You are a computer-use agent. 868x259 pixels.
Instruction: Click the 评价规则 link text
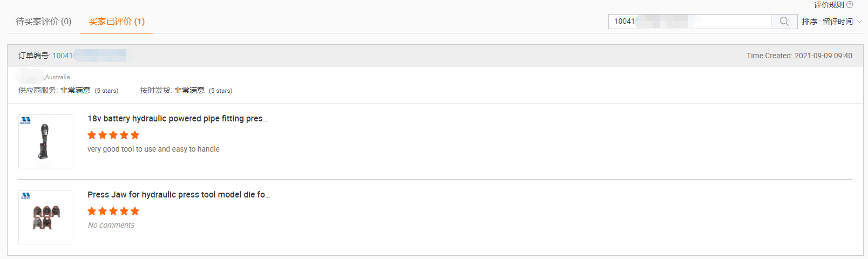click(829, 5)
